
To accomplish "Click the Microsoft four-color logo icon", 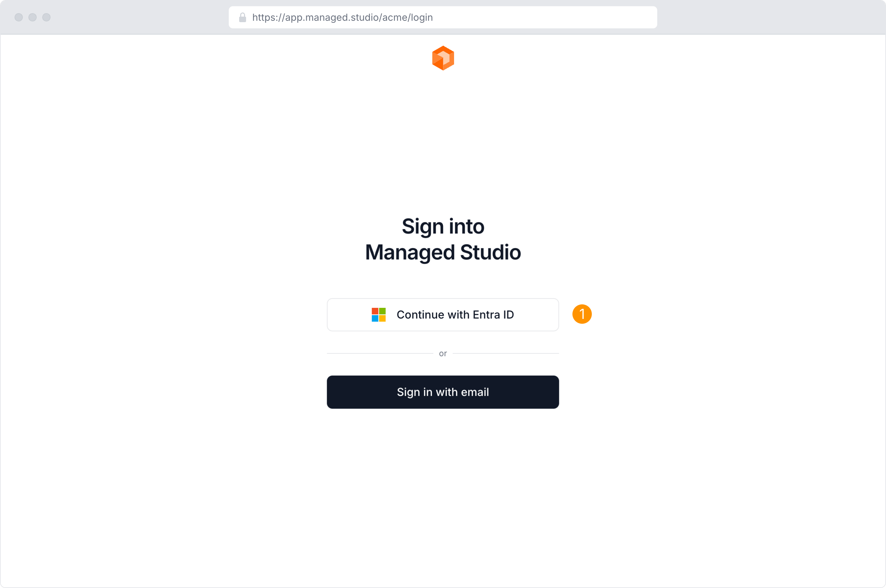I will [378, 315].
